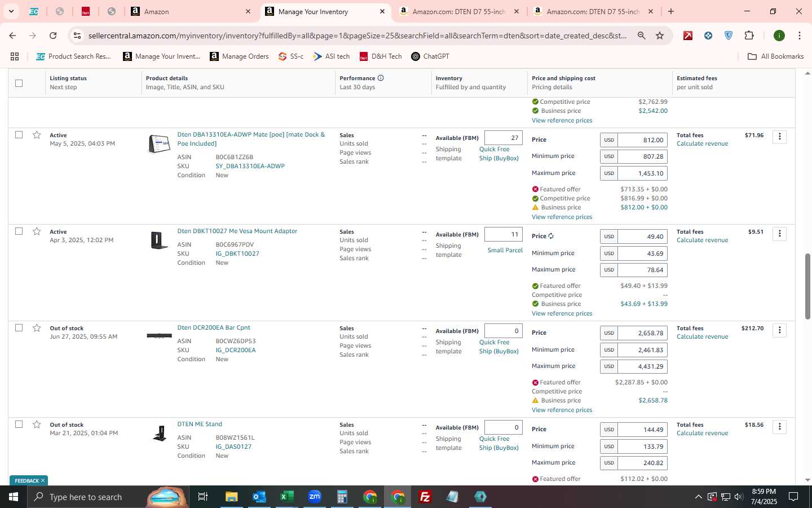Open File Explorer from the taskbar

[231, 497]
